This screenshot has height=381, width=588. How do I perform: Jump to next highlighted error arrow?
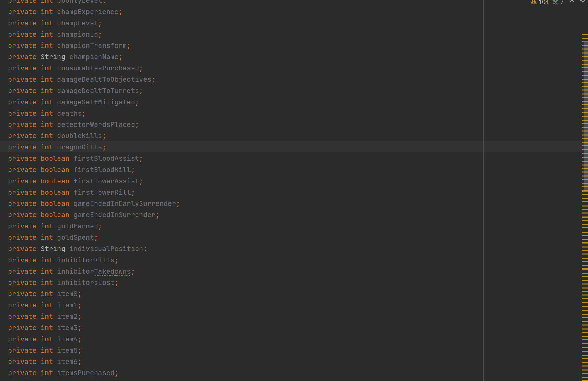click(x=582, y=2)
